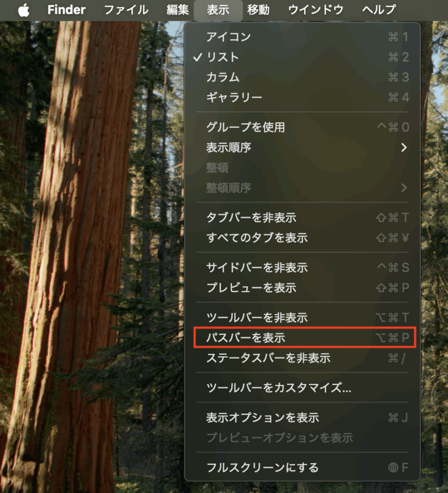Image resolution: width=448 pixels, height=493 pixels.
Task: Select すべてのタブを表示
Action: [302, 237]
